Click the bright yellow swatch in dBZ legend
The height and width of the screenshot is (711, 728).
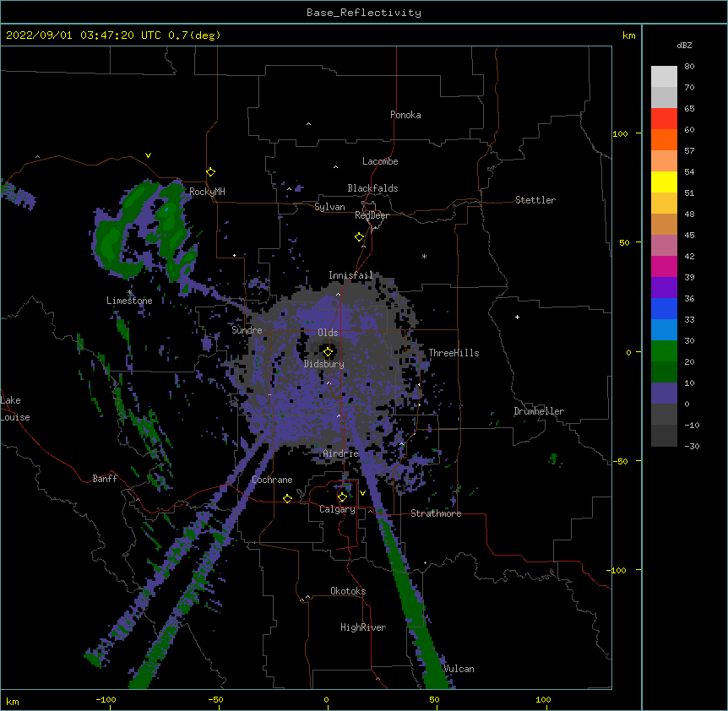coord(664,182)
